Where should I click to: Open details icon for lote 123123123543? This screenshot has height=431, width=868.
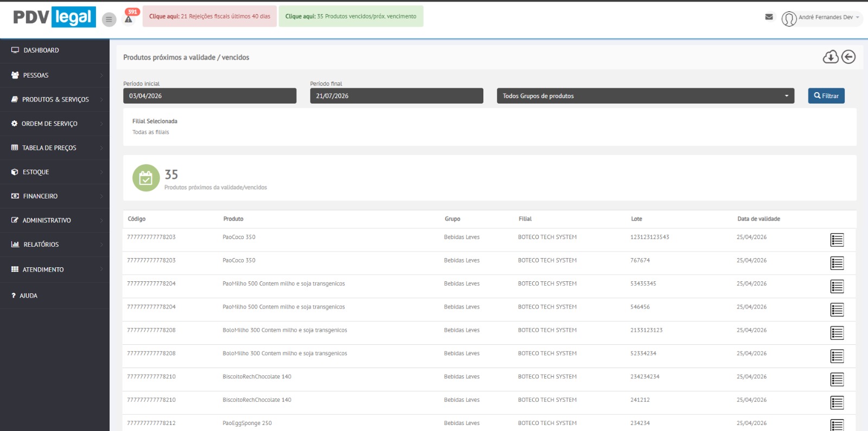coord(837,240)
